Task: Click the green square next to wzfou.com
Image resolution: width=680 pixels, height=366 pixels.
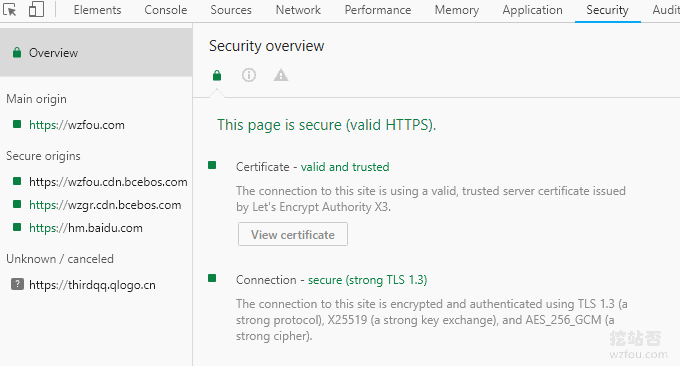Action: click(17, 124)
